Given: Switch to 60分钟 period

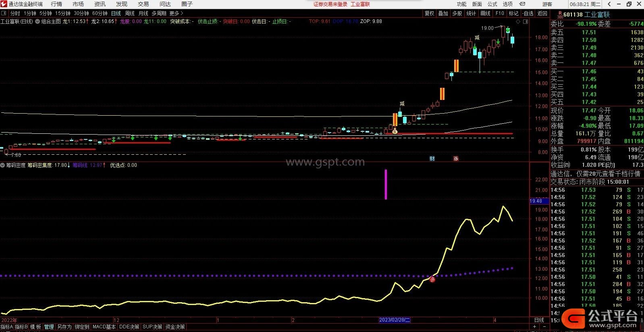Looking at the screenshot, I should [100, 13].
